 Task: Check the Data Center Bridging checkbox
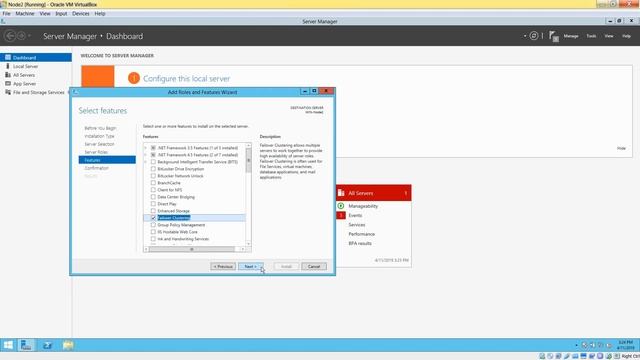pyautogui.click(x=153, y=197)
